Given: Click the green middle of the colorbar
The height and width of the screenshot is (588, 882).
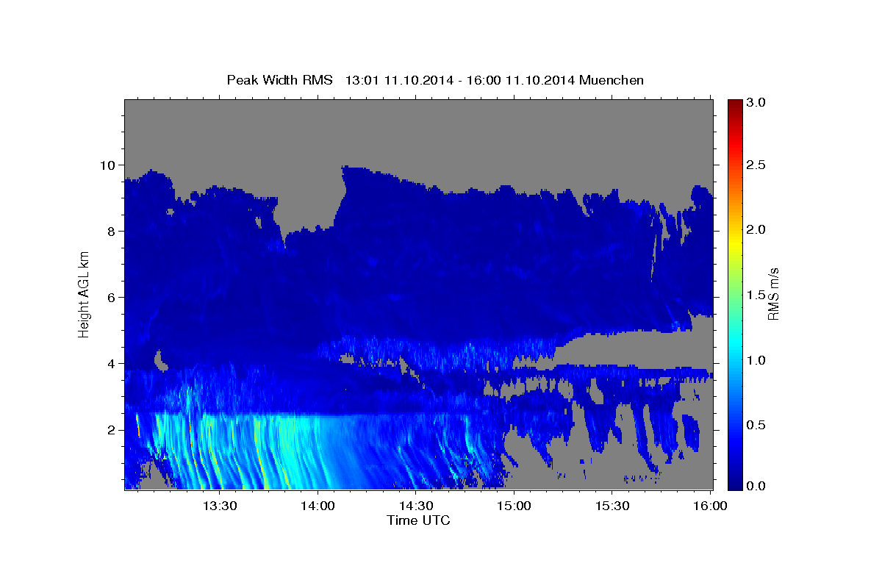Looking at the screenshot, I should pos(734,294).
